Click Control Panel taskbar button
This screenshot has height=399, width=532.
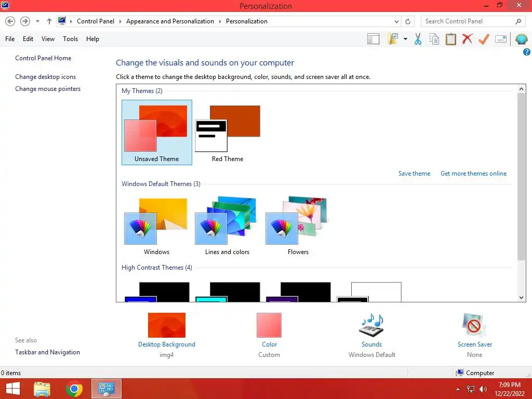tap(106, 389)
